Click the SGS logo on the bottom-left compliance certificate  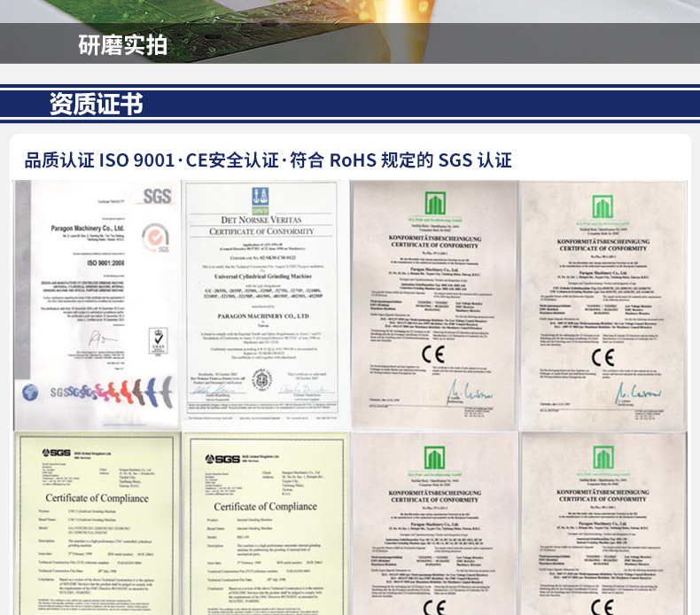click(57, 453)
